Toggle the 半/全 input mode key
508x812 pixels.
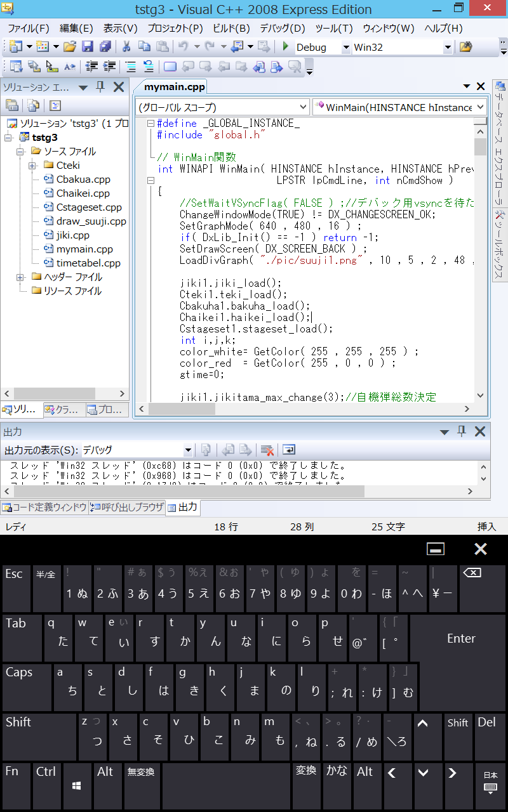(46, 588)
